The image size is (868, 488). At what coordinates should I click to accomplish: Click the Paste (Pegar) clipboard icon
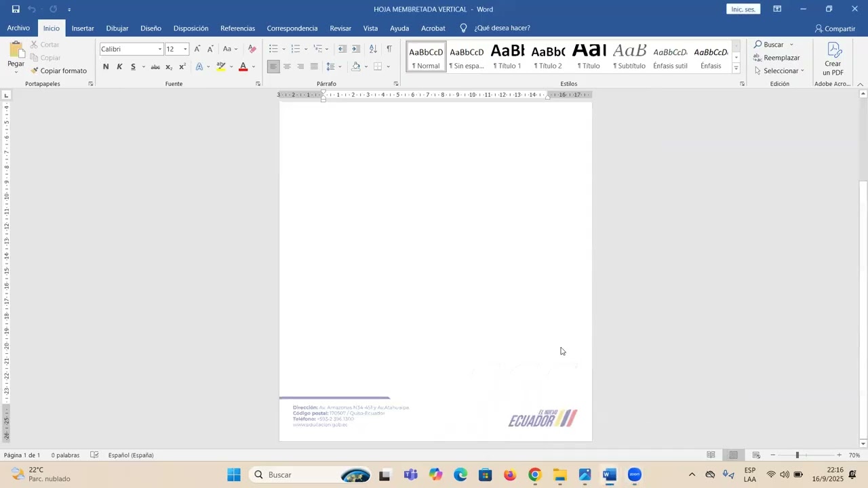point(16,51)
